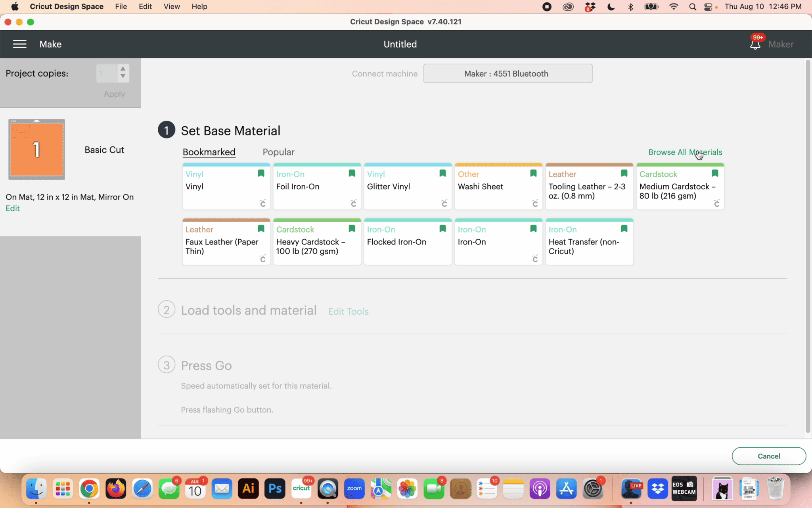The width and height of the screenshot is (812, 508).
Task: Decrease project copies with the down arrow
Action: click(x=123, y=77)
